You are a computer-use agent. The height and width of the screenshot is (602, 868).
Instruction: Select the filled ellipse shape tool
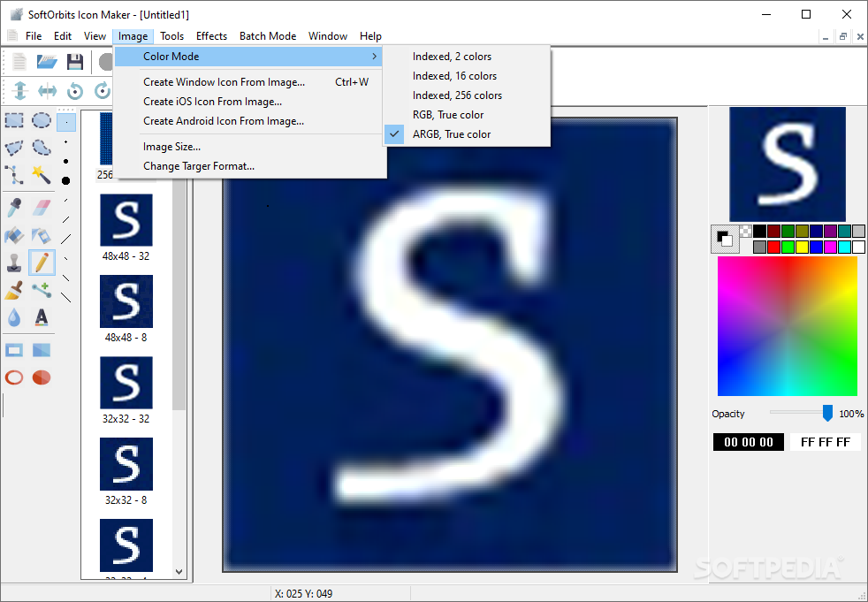coord(42,377)
